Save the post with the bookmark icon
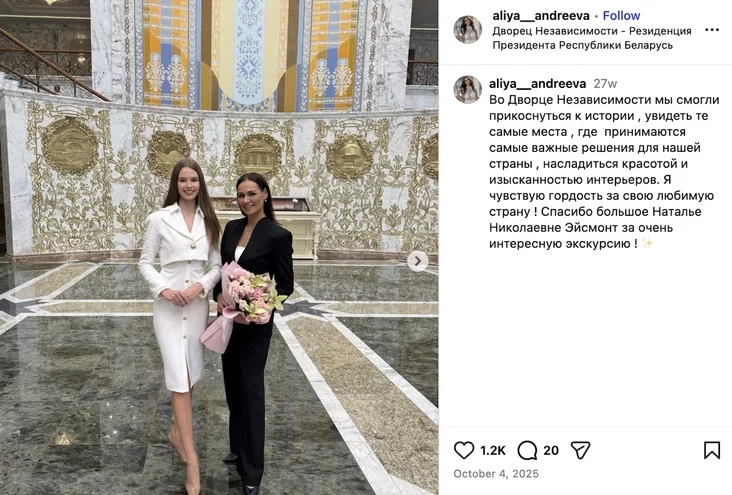The width and height of the screenshot is (732, 495). click(711, 450)
